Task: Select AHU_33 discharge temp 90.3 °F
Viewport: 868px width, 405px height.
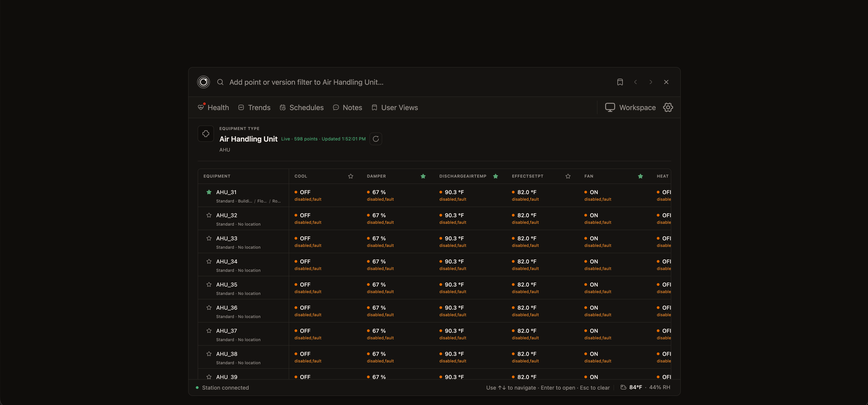Action: pyautogui.click(x=454, y=239)
